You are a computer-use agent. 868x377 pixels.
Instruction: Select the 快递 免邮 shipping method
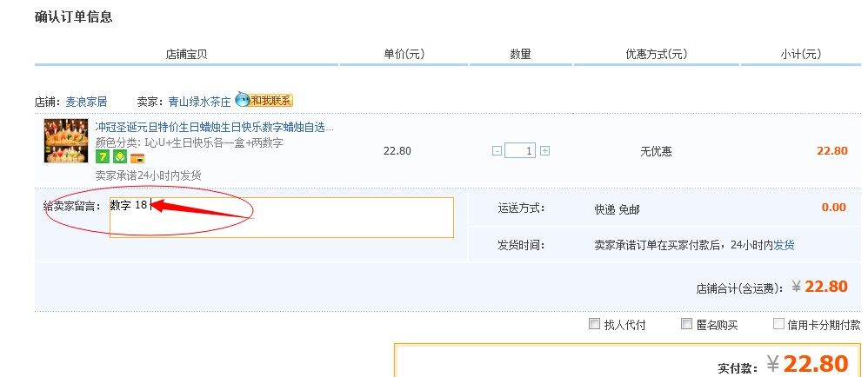(617, 208)
